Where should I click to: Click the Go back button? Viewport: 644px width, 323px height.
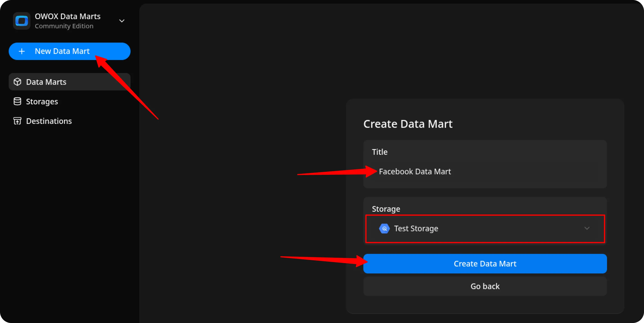pyautogui.click(x=485, y=286)
